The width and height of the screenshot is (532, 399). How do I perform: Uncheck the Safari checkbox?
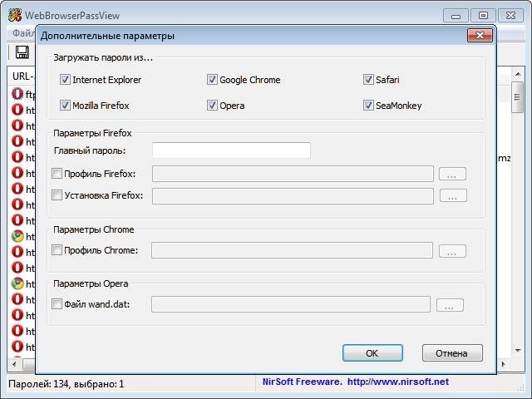pyautogui.click(x=368, y=80)
